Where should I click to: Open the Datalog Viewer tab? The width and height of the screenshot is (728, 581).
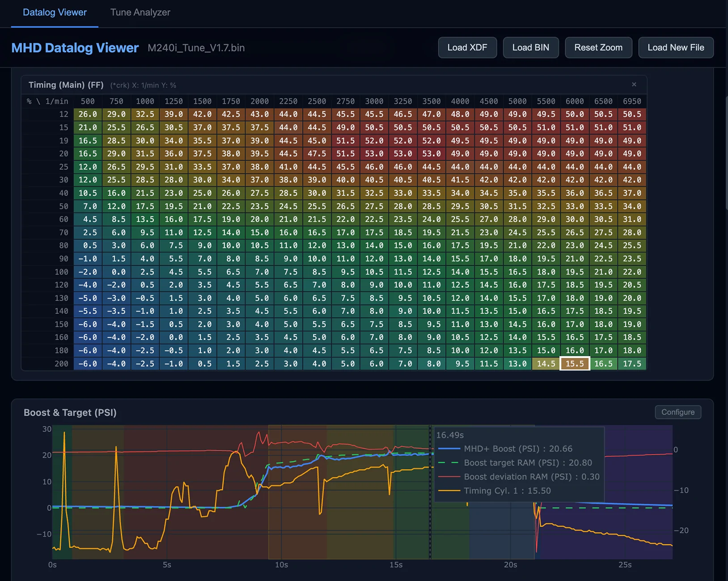tap(55, 13)
